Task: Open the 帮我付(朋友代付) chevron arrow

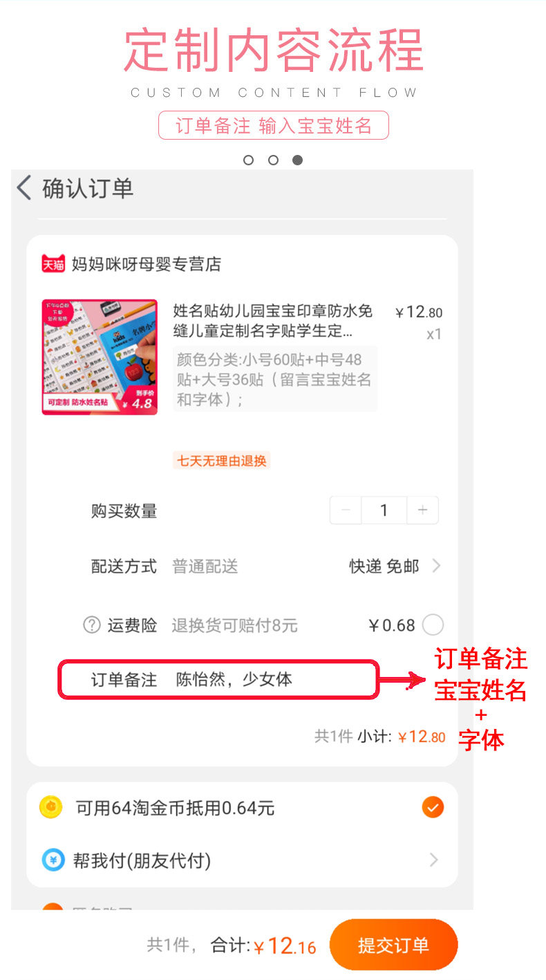Action: tap(434, 860)
